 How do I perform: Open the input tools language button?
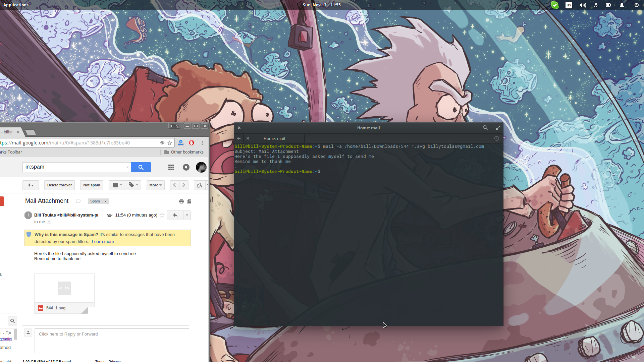[200, 185]
